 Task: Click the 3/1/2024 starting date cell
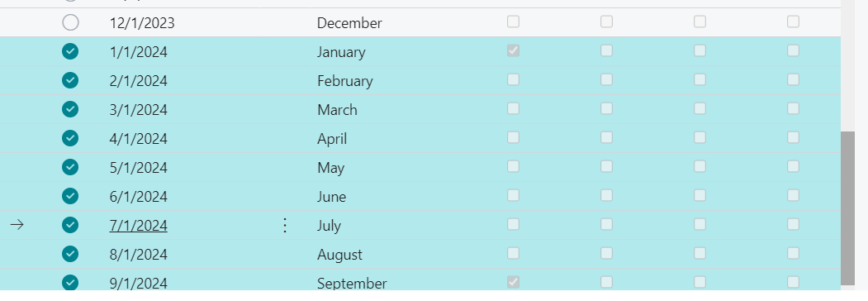tap(139, 110)
